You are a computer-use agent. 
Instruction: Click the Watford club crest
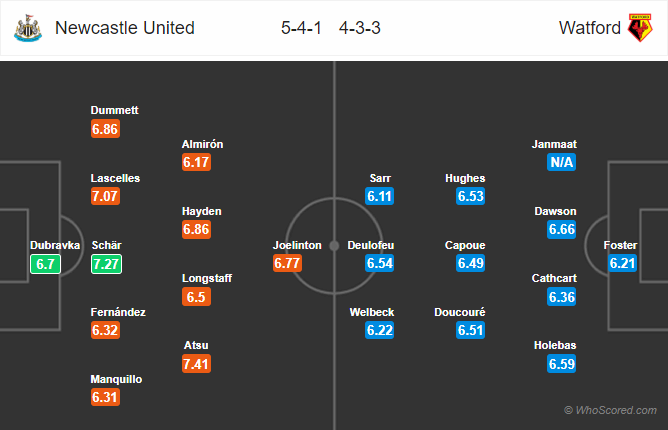[640, 28]
